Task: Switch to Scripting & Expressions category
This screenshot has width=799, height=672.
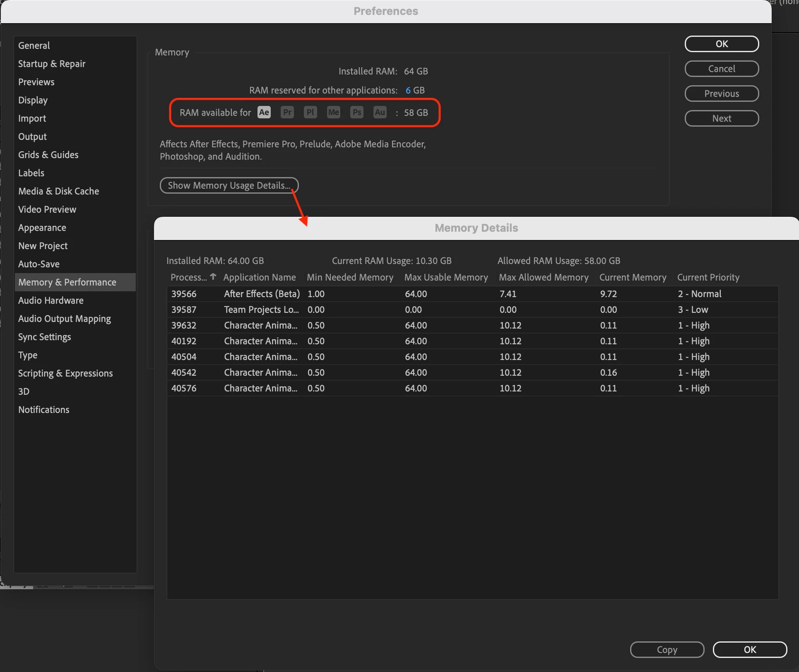Action: tap(65, 373)
